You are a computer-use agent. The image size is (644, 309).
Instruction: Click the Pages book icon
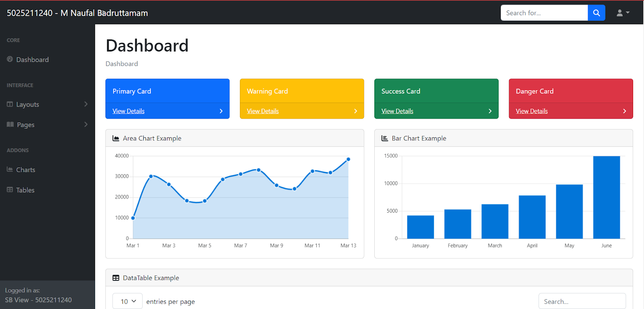tap(10, 124)
